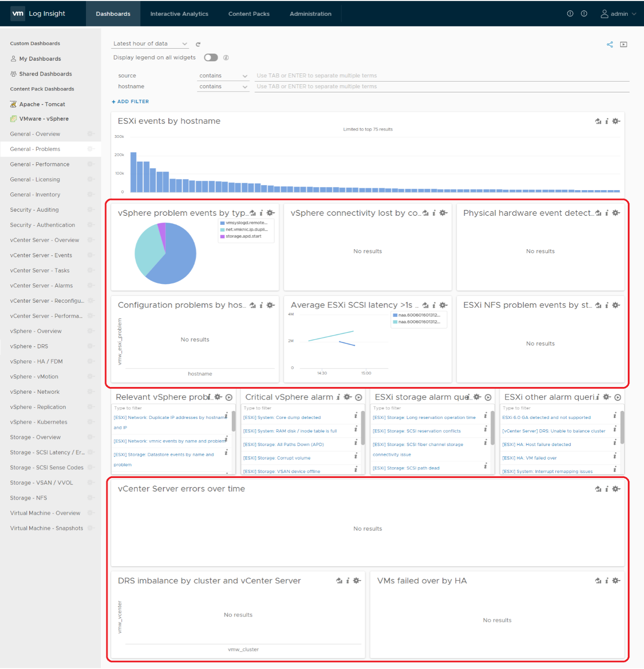This screenshot has height=669, width=644.
Task: Click tallest bar in ESXi events chart
Action: click(x=133, y=172)
